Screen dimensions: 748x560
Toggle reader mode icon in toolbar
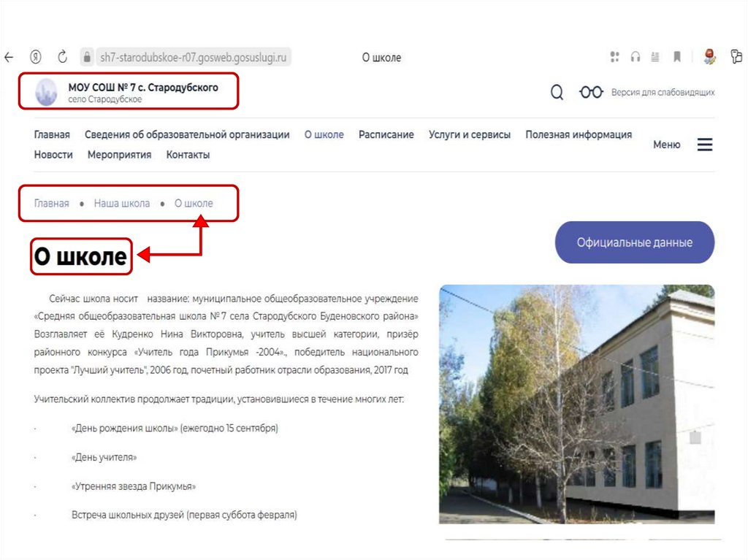pyautogui.click(x=655, y=57)
